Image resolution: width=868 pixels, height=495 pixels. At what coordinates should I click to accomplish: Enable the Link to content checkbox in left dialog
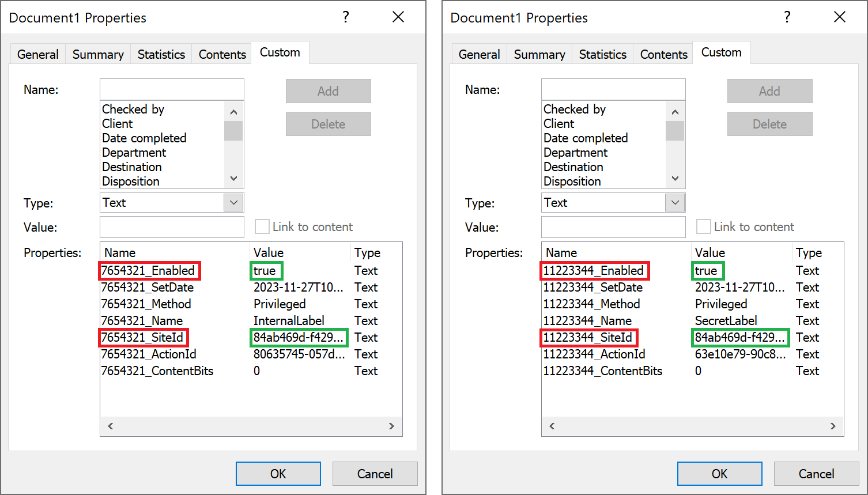[262, 226]
